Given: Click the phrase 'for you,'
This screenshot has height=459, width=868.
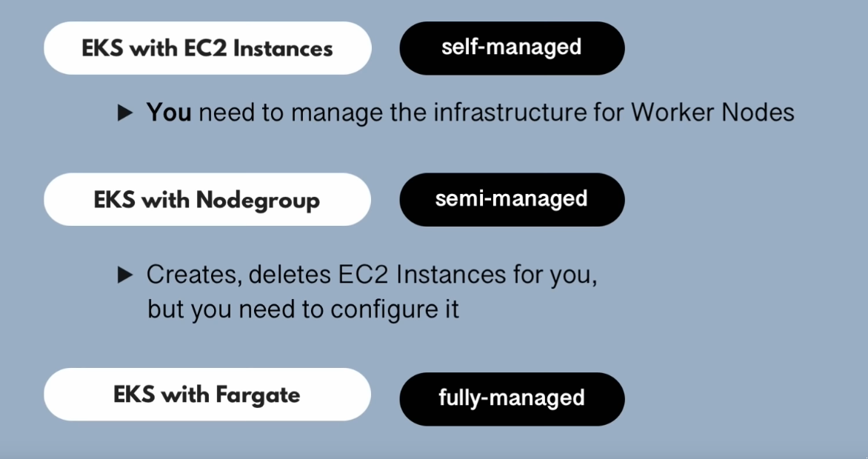Looking at the screenshot, I should (x=550, y=275).
